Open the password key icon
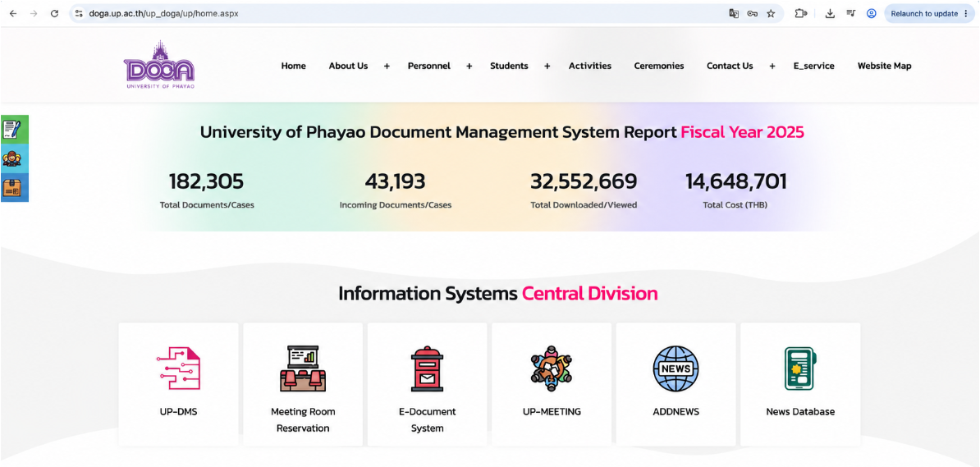The image size is (980, 467). 753,13
